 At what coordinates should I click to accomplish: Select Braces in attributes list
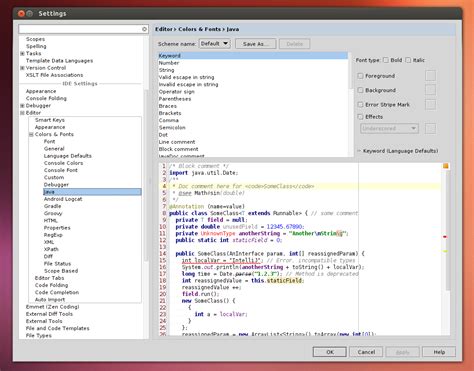pos(253,106)
